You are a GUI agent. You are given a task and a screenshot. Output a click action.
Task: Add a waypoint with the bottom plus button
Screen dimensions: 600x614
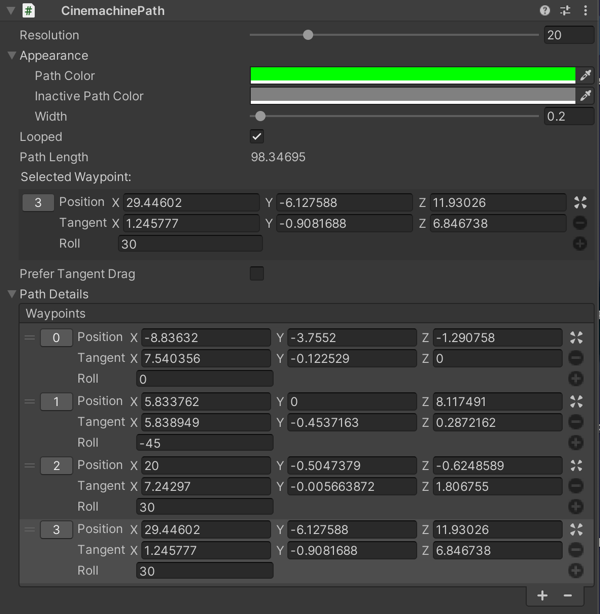[542, 595]
